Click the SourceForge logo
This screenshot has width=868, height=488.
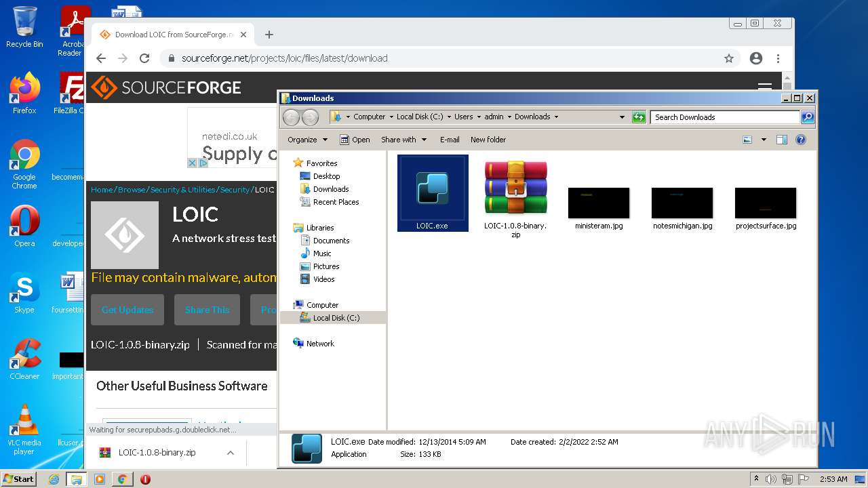166,87
